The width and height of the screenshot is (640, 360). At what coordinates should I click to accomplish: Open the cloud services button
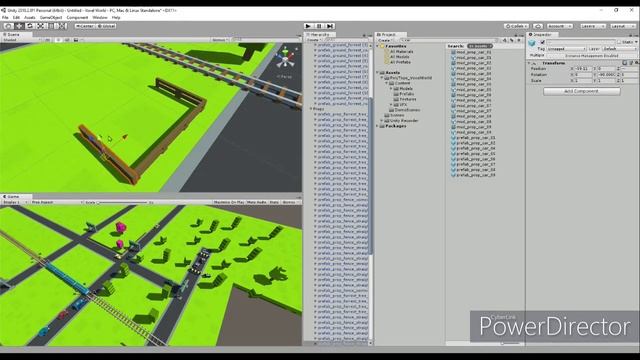[538, 26]
